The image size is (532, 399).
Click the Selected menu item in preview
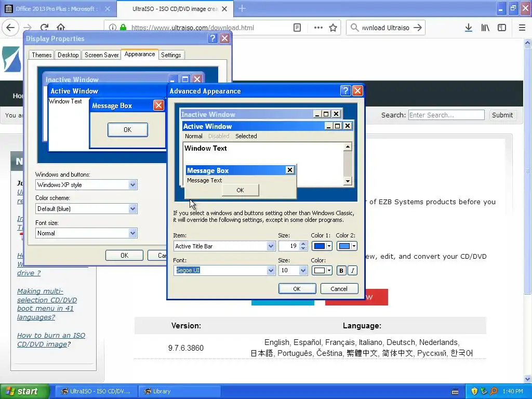click(x=246, y=136)
